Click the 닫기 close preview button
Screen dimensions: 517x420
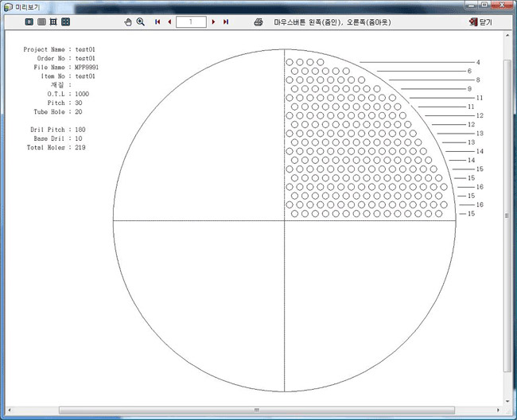click(x=480, y=22)
